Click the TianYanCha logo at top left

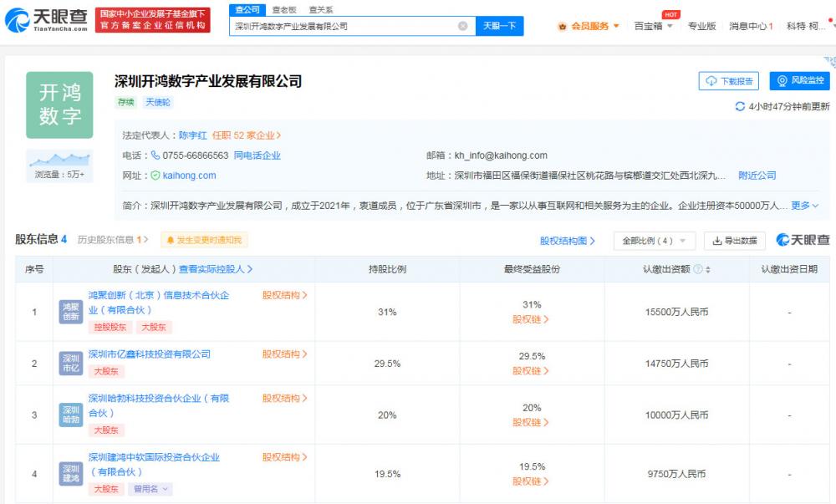[x=46, y=20]
